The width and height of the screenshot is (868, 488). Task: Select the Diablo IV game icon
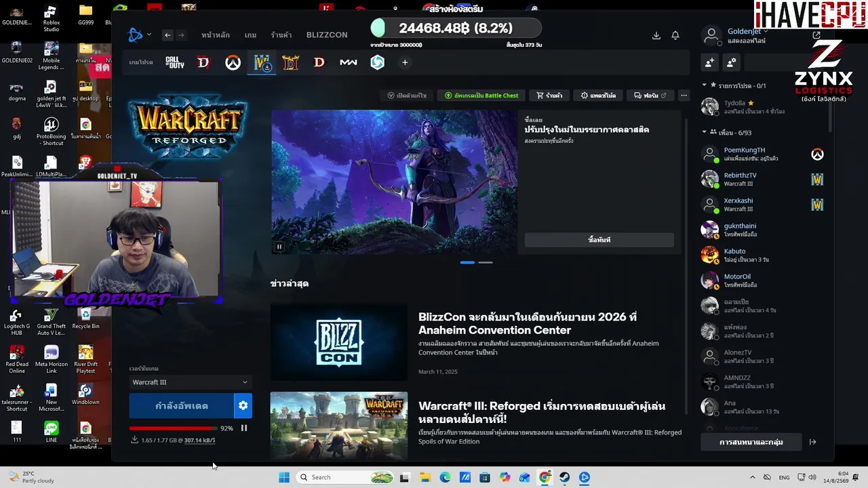point(203,62)
